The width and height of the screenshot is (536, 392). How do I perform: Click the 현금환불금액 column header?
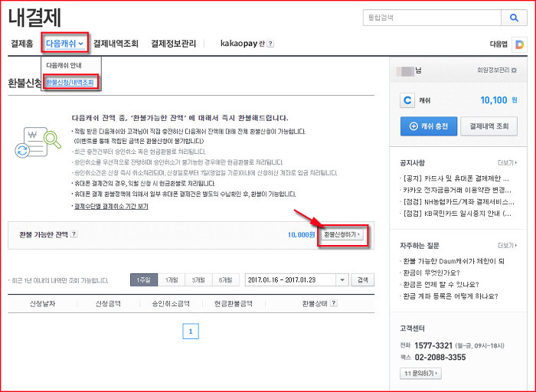coord(233,303)
